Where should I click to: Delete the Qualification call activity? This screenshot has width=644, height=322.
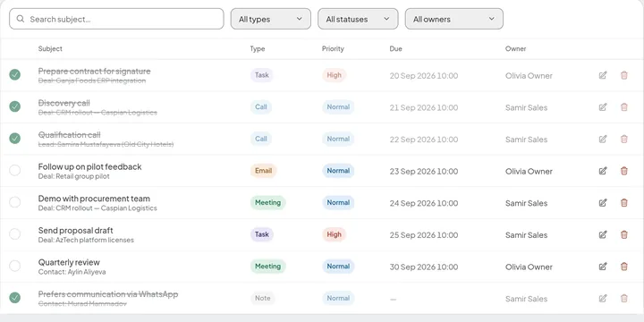[x=624, y=139]
